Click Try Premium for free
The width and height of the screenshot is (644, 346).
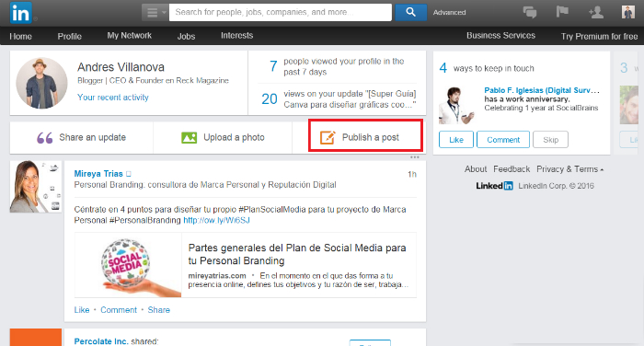599,36
